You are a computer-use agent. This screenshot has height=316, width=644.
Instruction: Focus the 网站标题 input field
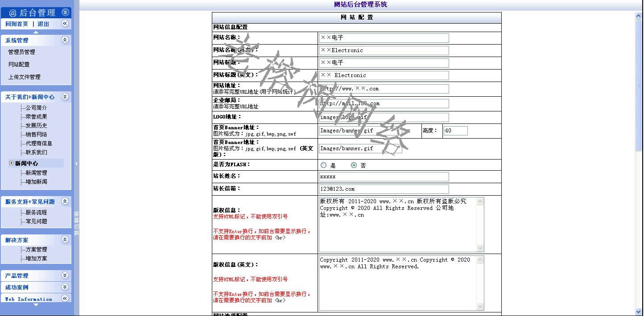(384, 63)
